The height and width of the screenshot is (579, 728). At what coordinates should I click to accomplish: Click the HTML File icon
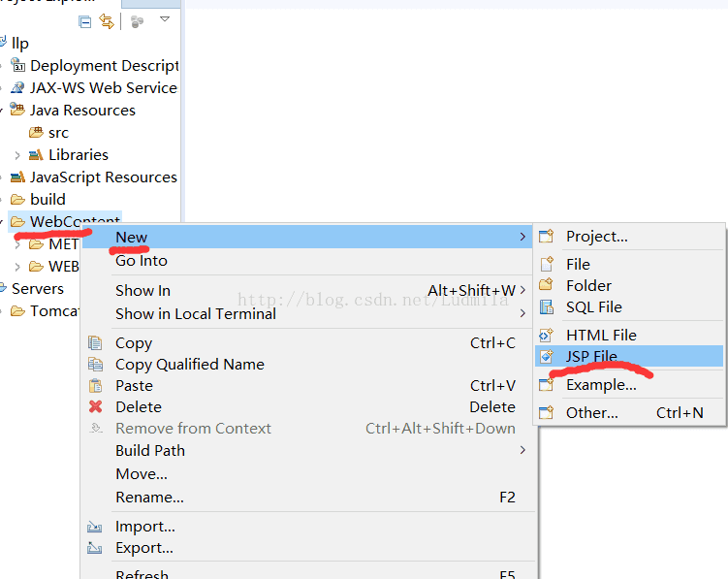pyautogui.click(x=547, y=335)
